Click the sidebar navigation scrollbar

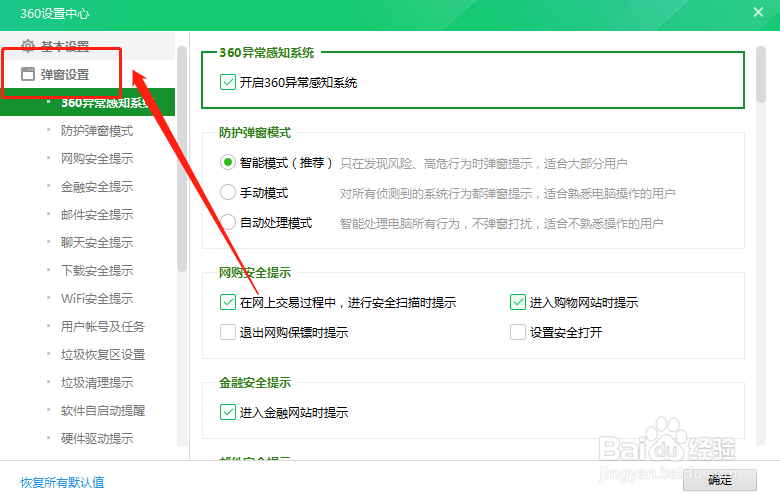point(182,159)
